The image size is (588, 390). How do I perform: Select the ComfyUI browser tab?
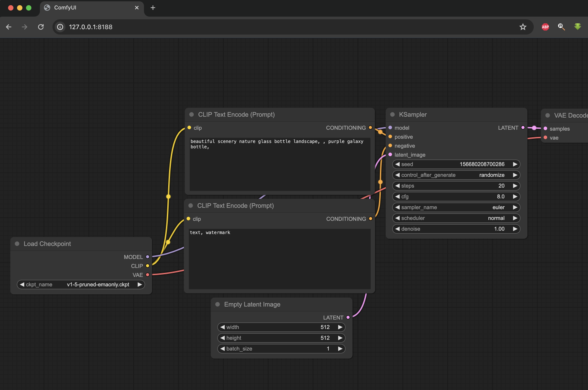pyautogui.click(x=87, y=8)
